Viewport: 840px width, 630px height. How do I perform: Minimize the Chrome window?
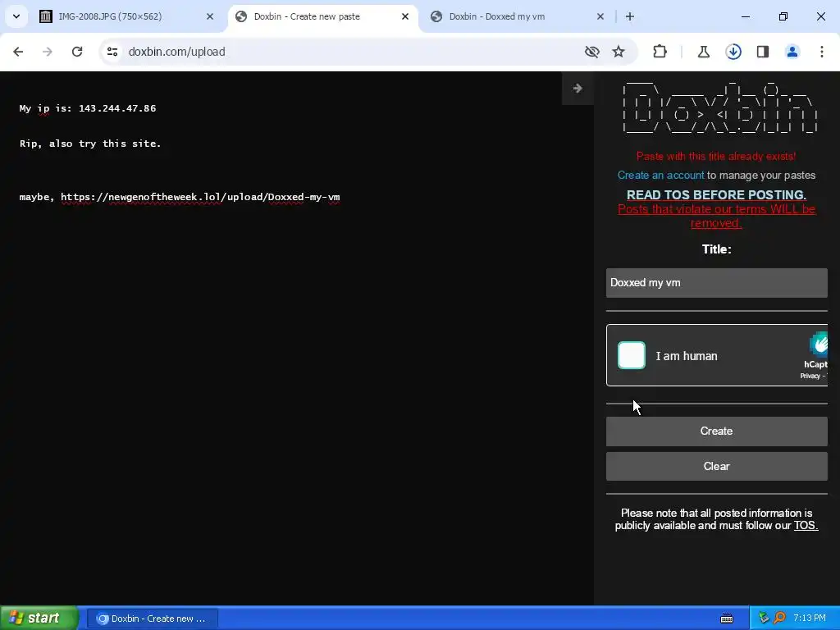point(745,16)
